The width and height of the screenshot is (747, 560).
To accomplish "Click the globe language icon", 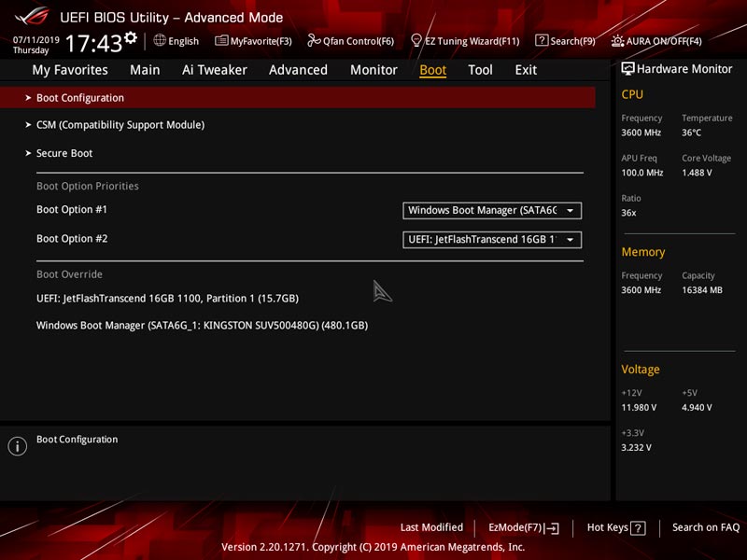I will [x=160, y=40].
